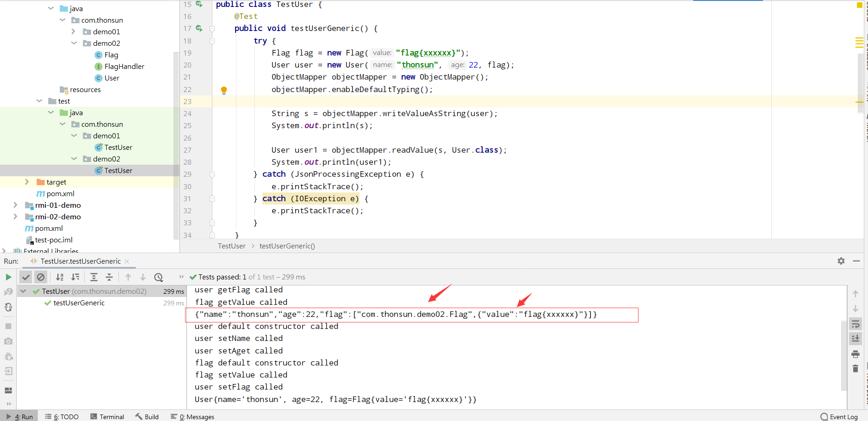The width and height of the screenshot is (868, 421).
Task: Collapse the main demo02 package
Action: click(74, 43)
